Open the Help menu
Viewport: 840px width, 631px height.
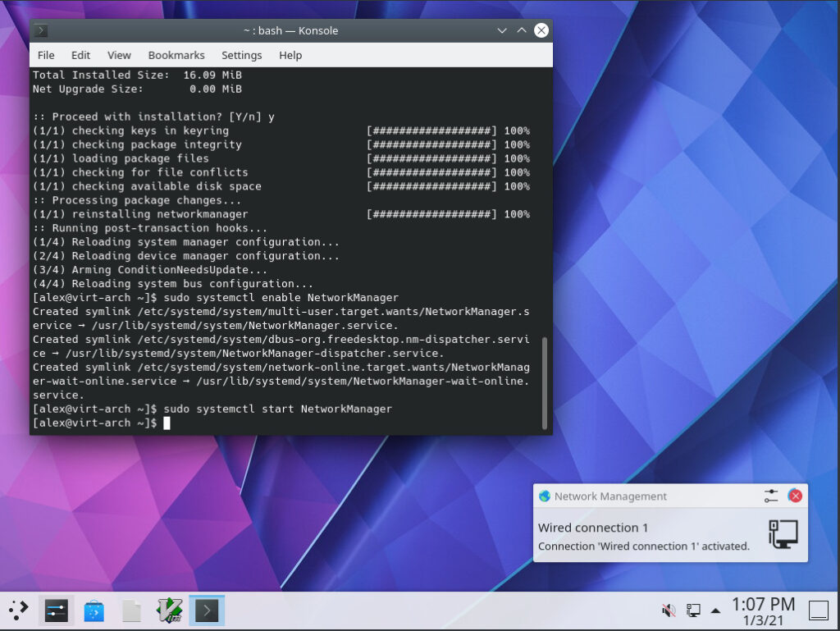click(290, 55)
